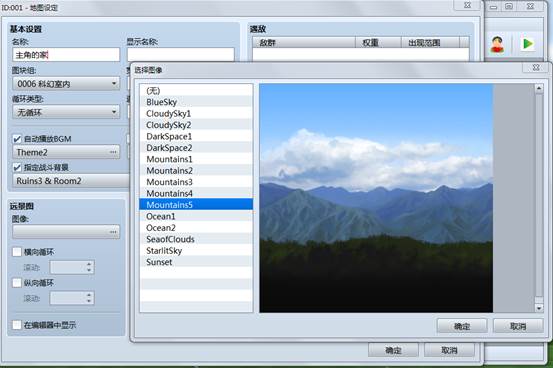Choose StarlitSky from the image list
Viewport: 553px width, 368px height.
pyautogui.click(x=196, y=251)
